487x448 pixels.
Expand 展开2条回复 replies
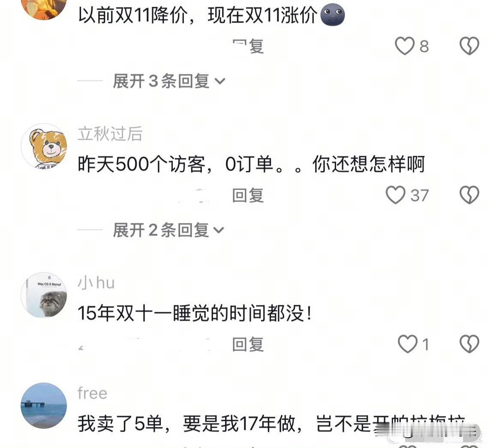point(168,230)
